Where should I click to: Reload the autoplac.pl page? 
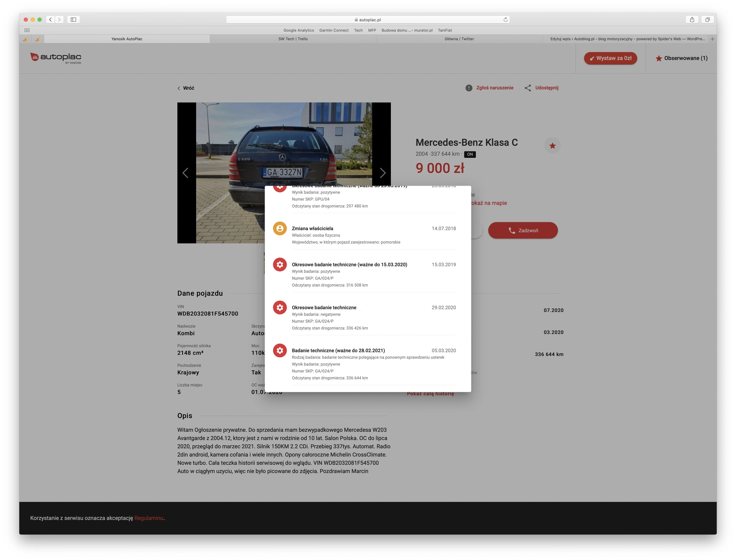(506, 19)
